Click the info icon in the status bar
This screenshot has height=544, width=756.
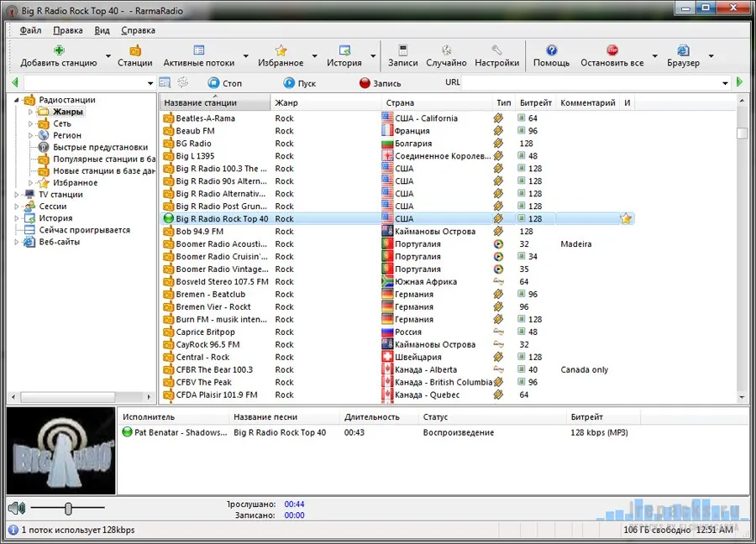coord(13,530)
